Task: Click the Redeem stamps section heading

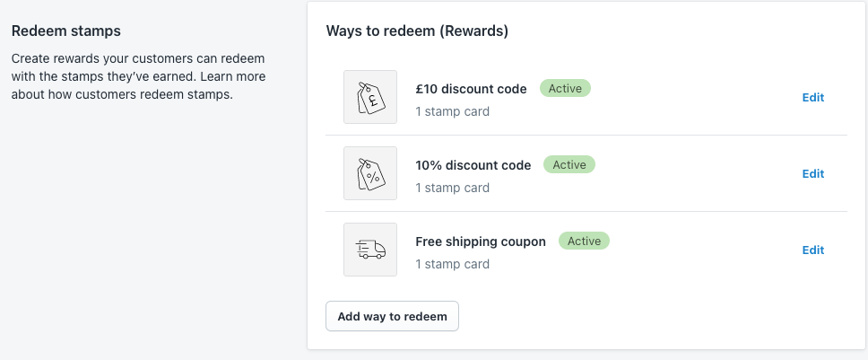Action: coord(65,31)
